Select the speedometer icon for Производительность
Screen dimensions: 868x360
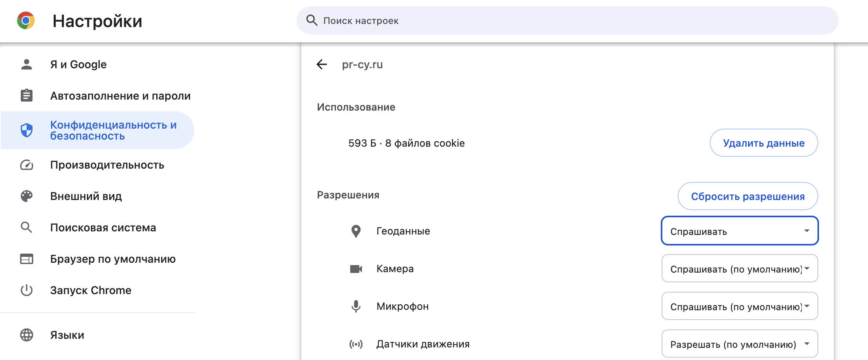pos(26,165)
